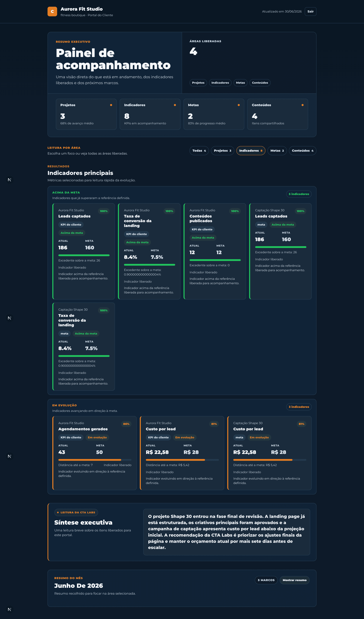This screenshot has width=364, height=619.
Task: Log out with the Sair button
Action: point(310,12)
